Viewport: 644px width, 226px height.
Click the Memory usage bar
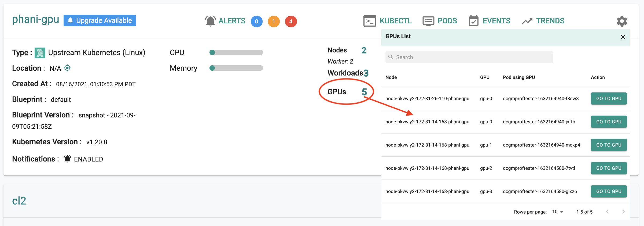point(236,68)
